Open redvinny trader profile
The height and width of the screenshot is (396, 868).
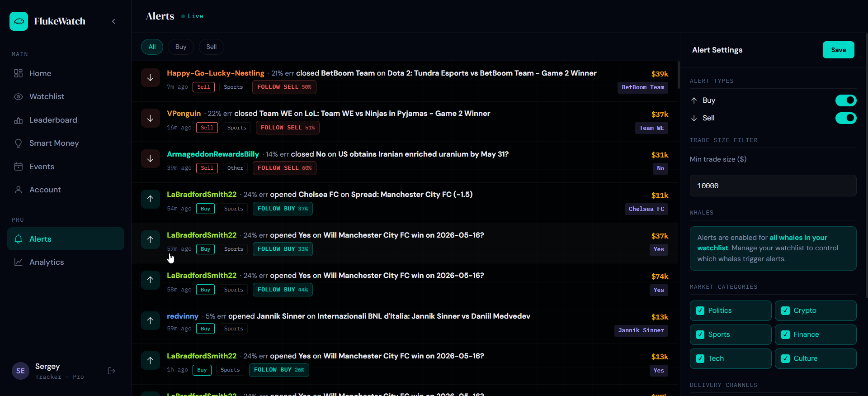[183, 316]
